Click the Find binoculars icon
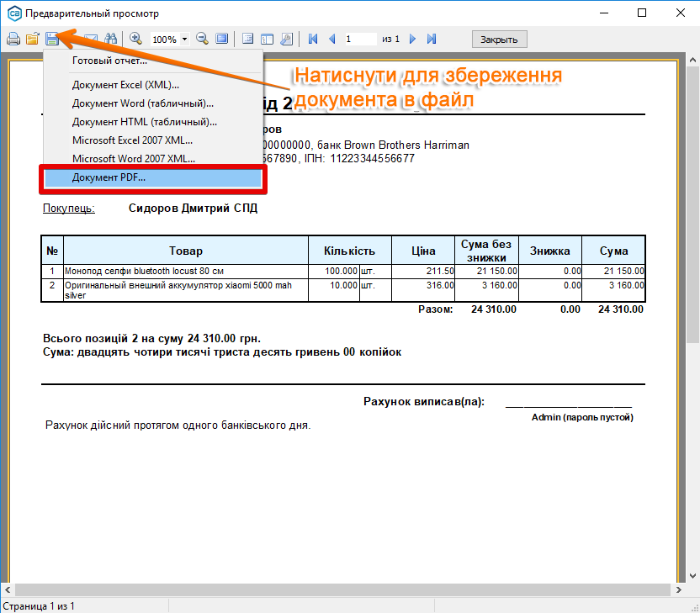The image size is (700, 613). (110, 39)
